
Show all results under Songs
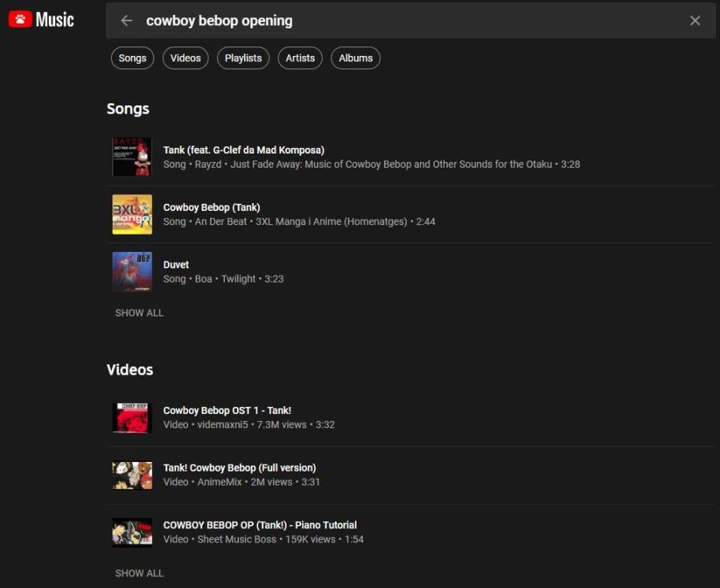pos(139,312)
